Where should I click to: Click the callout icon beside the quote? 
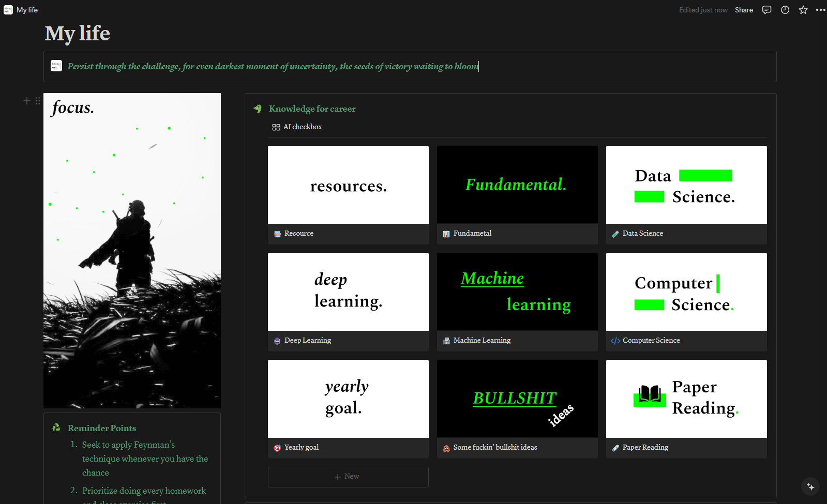(x=56, y=66)
